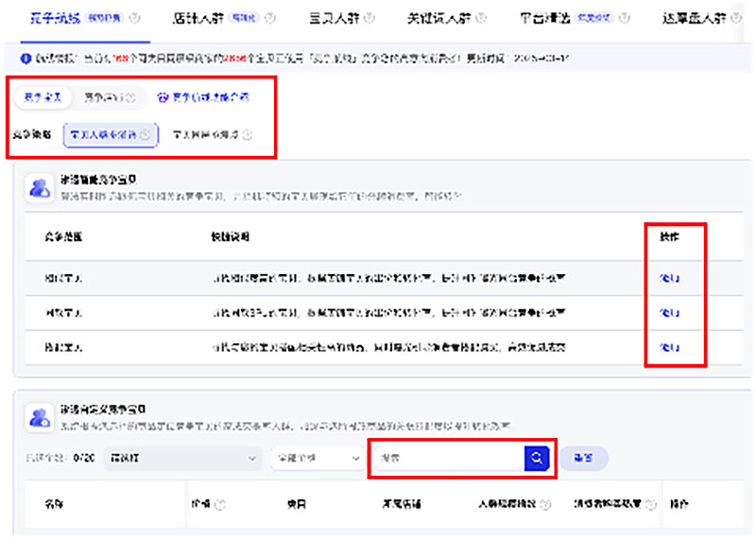This screenshot has width=756, height=539.
Task: Click the blue link in the second table row
Action: pos(670,313)
